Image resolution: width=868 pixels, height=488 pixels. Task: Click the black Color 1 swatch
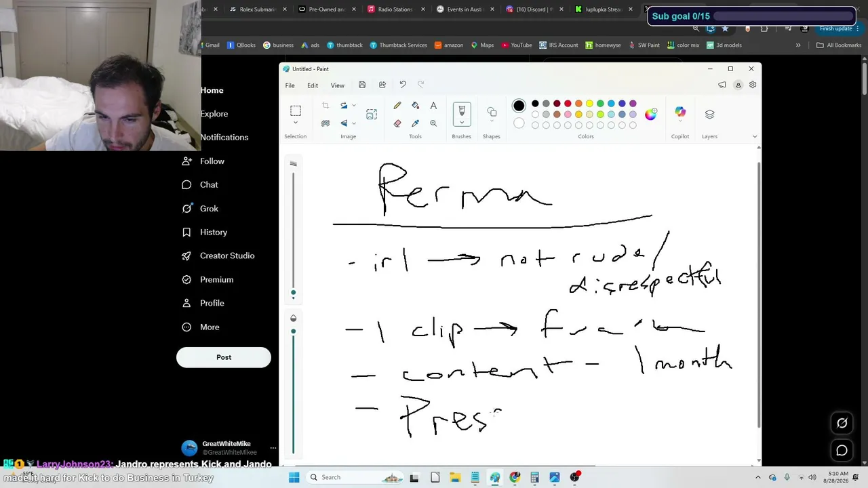(519, 106)
